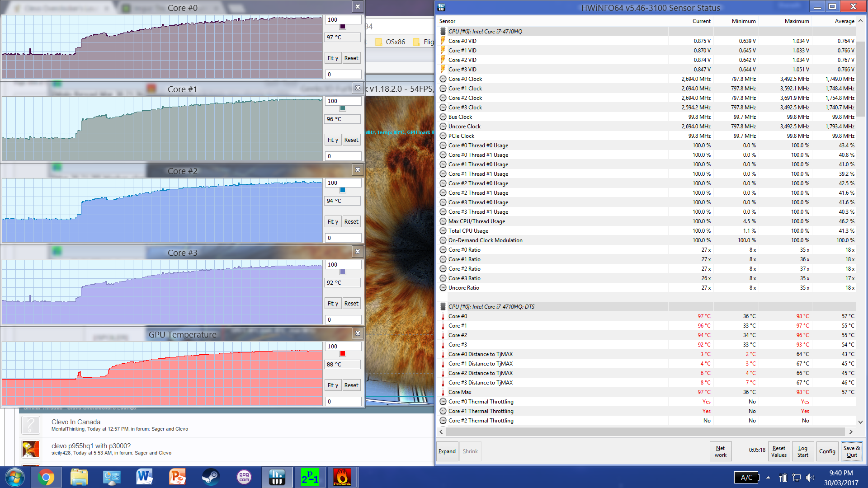868x488 pixels.
Task: Click the Core Max thermometer icon
Action: pos(443,392)
